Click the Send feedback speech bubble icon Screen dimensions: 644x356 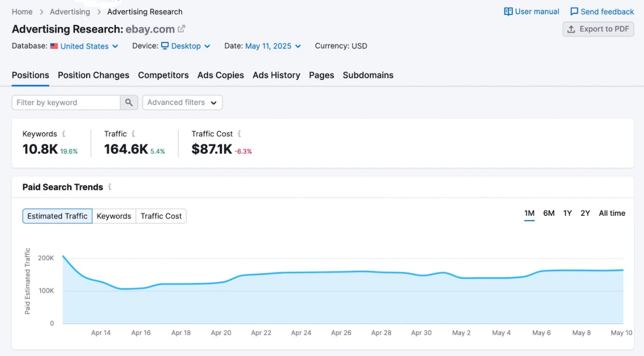coord(574,12)
